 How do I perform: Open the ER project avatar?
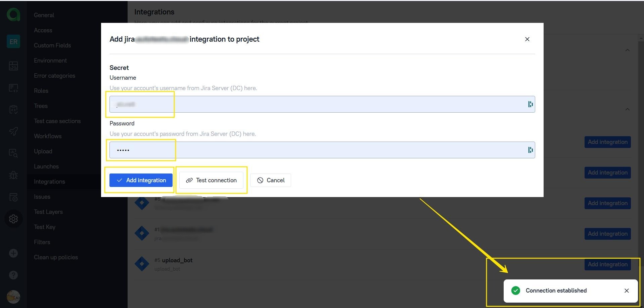pyautogui.click(x=13, y=42)
